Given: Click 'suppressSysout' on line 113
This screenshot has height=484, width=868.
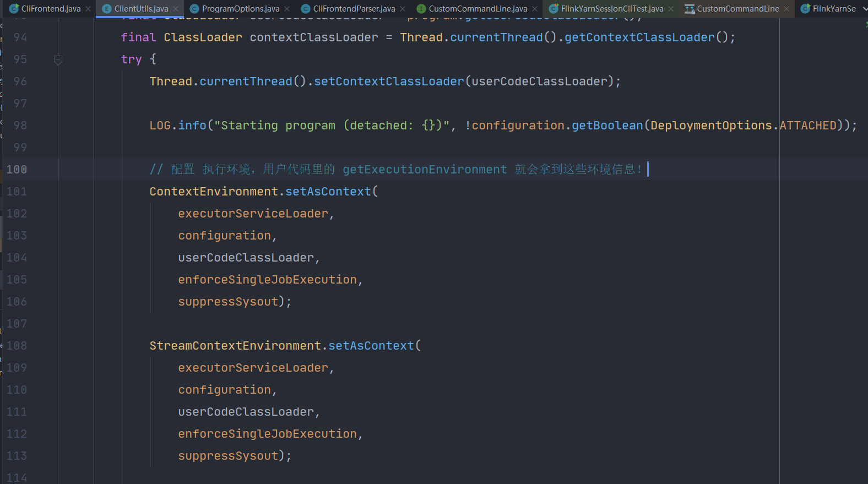Looking at the screenshot, I should tap(228, 456).
